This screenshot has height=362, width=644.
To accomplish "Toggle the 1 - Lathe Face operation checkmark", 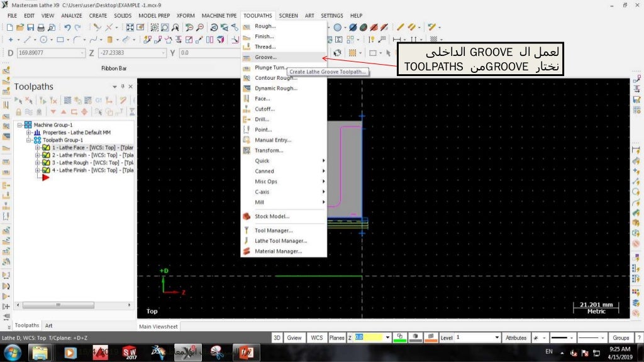I will (46, 147).
